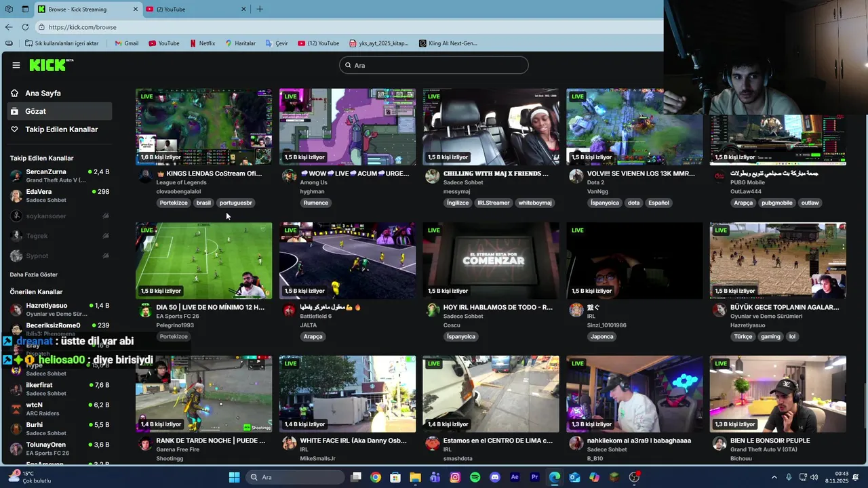The width and height of the screenshot is (868, 488).
Task: Open League of Legends category link
Action: coord(181,182)
